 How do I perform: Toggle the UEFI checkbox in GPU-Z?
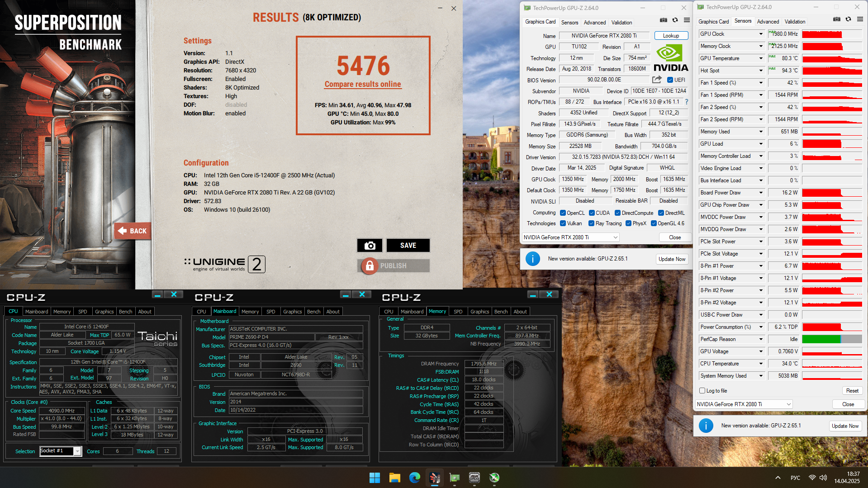670,80
